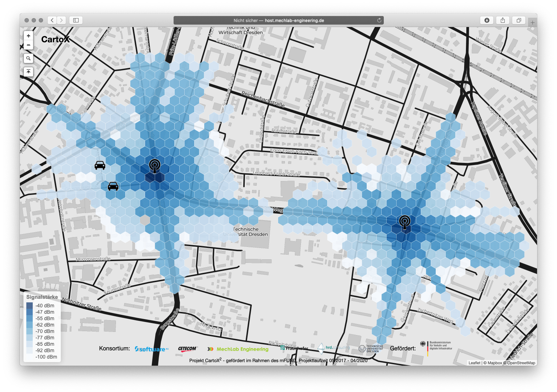Open a new Safari tab
Viewport: 557px width, 392px height.
532,22
